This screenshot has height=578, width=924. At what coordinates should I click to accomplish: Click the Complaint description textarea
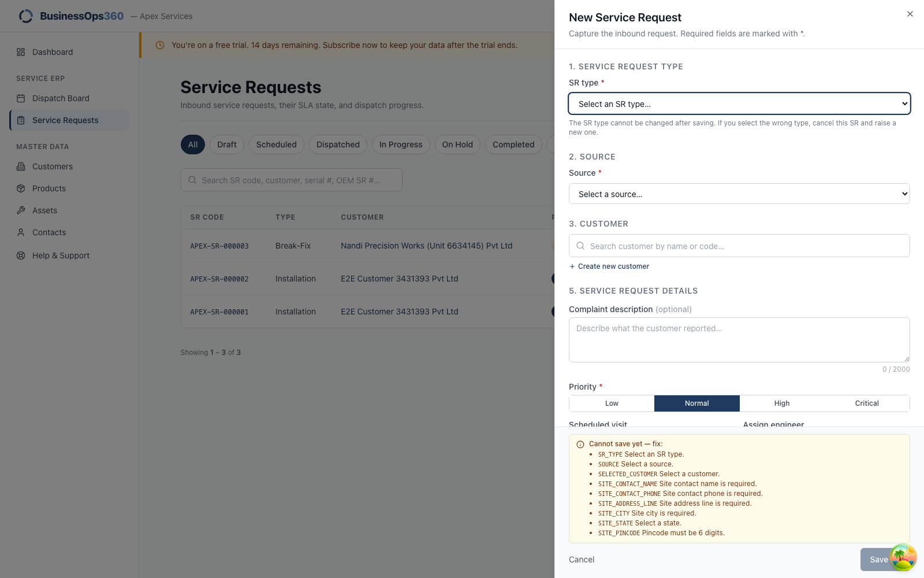click(x=739, y=340)
